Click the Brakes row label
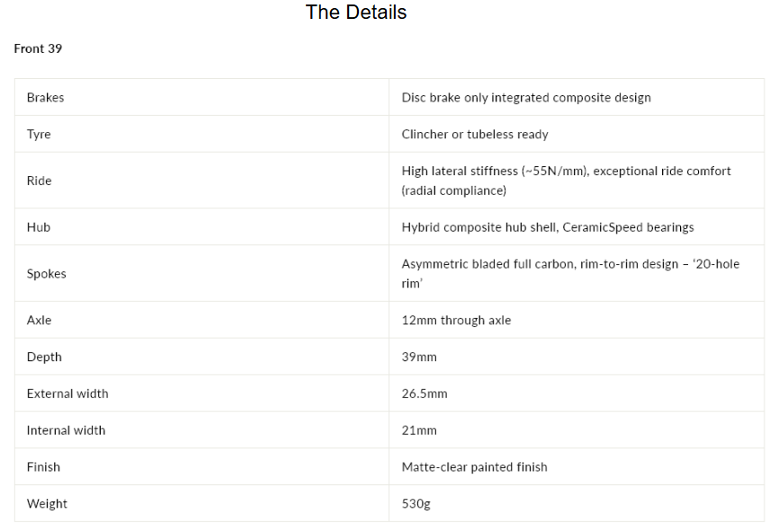This screenshot has height=532, width=778. coord(46,98)
